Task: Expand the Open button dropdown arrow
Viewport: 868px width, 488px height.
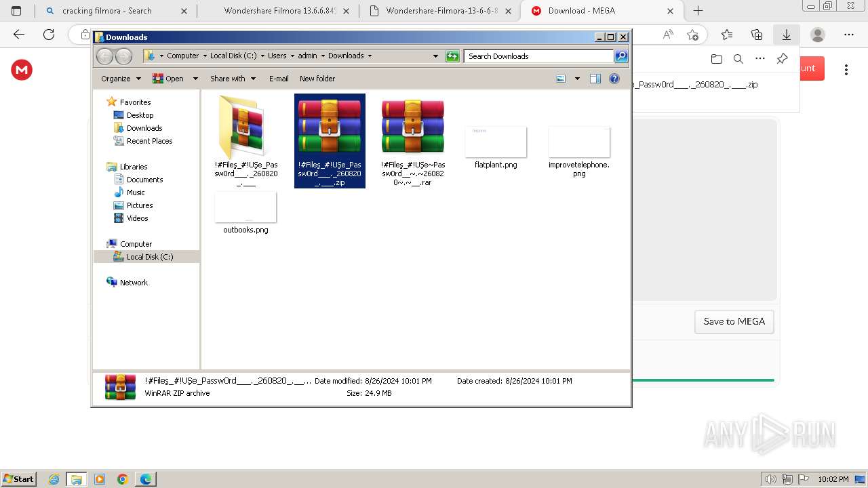Action: tap(195, 79)
